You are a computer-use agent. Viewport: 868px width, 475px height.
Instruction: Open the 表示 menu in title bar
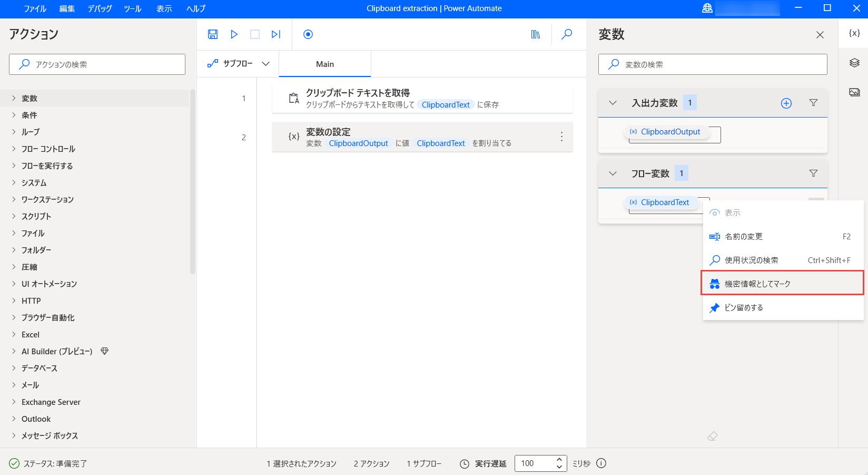click(x=164, y=8)
